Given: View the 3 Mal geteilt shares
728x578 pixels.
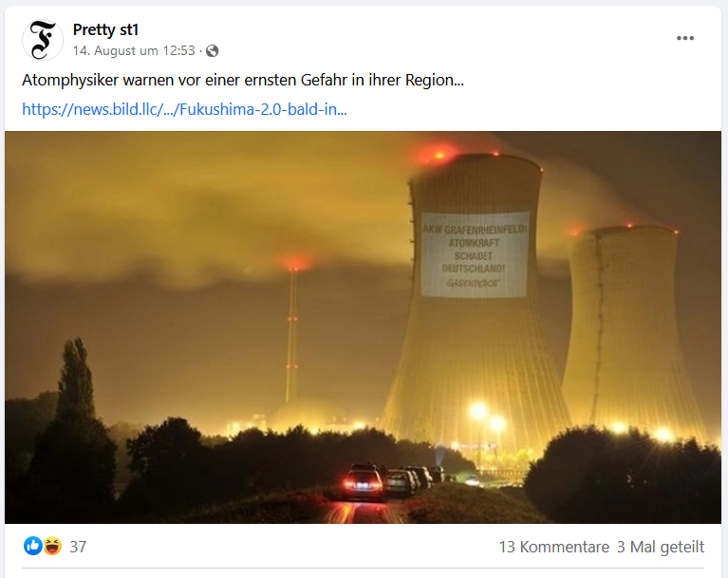Looking at the screenshot, I should pyautogui.click(x=661, y=547).
